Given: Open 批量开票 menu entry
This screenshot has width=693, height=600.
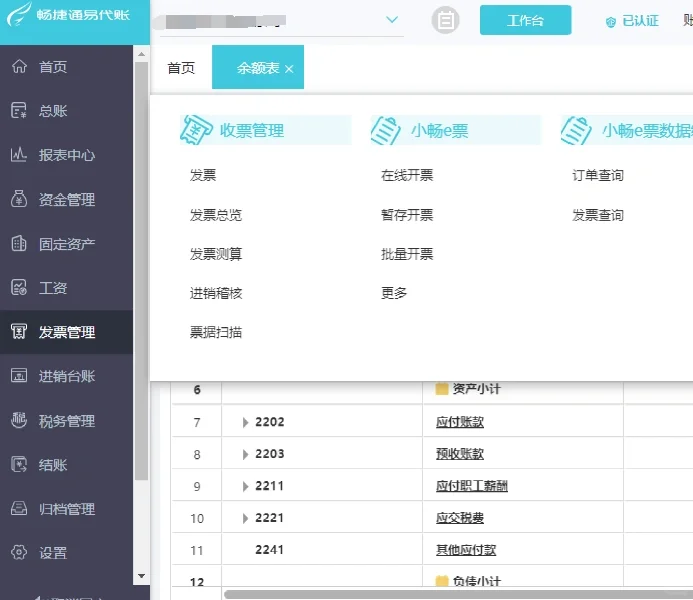Looking at the screenshot, I should 407,254.
